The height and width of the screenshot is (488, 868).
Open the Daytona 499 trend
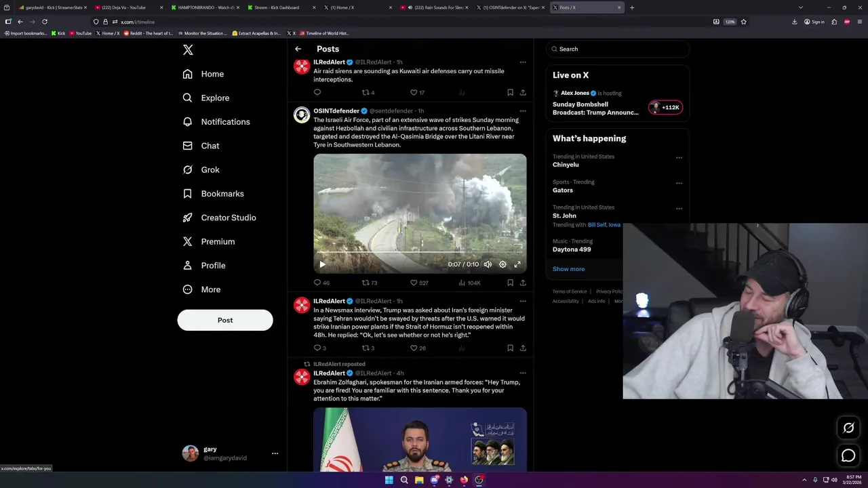point(572,249)
